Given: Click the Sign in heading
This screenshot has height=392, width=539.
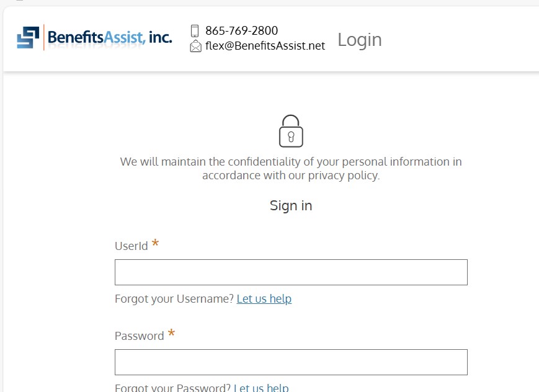Looking at the screenshot, I should tap(291, 206).
